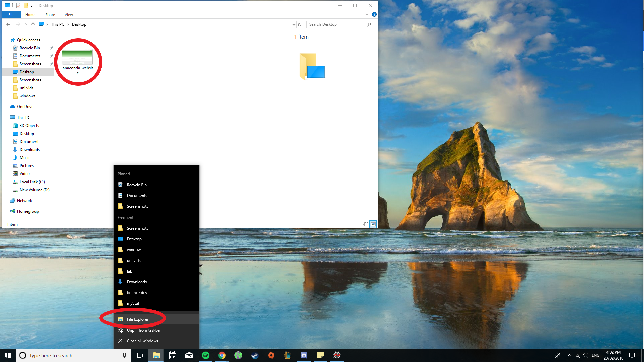The height and width of the screenshot is (362, 644).
Task: Open the People icon in tray
Action: (x=558, y=355)
